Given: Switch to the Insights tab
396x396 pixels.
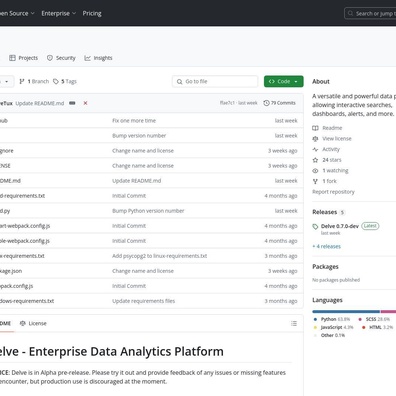Looking at the screenshot, I should click(98, 58).
